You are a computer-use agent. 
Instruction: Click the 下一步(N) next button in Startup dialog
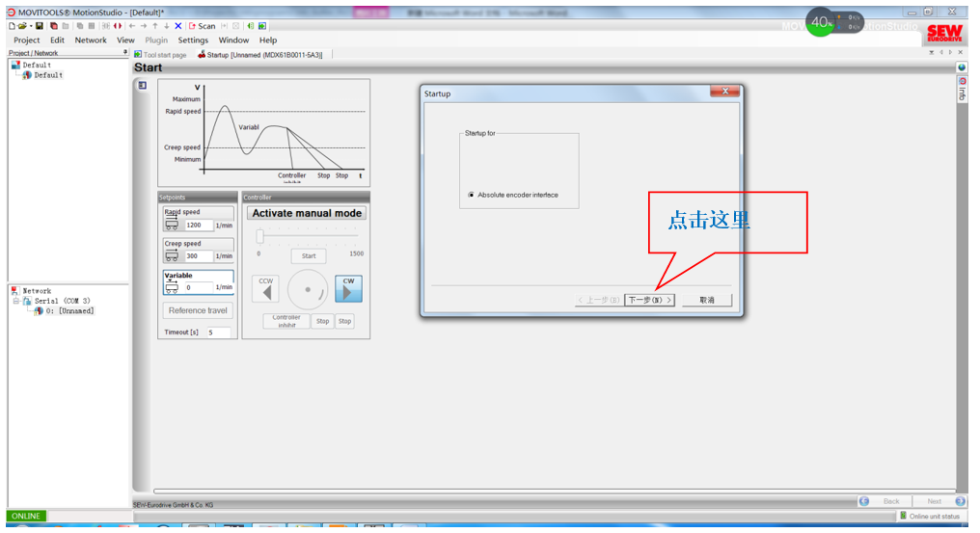(649, 301)
